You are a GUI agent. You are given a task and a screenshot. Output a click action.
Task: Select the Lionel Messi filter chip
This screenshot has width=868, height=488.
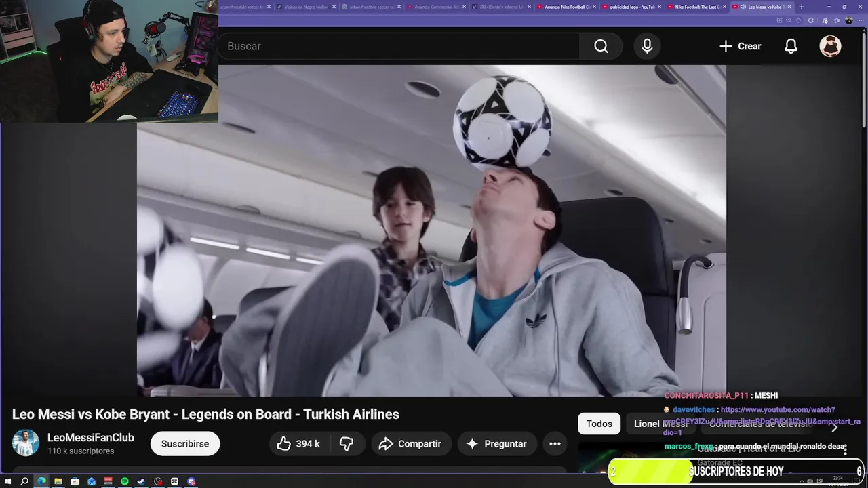tap(660, 424)
